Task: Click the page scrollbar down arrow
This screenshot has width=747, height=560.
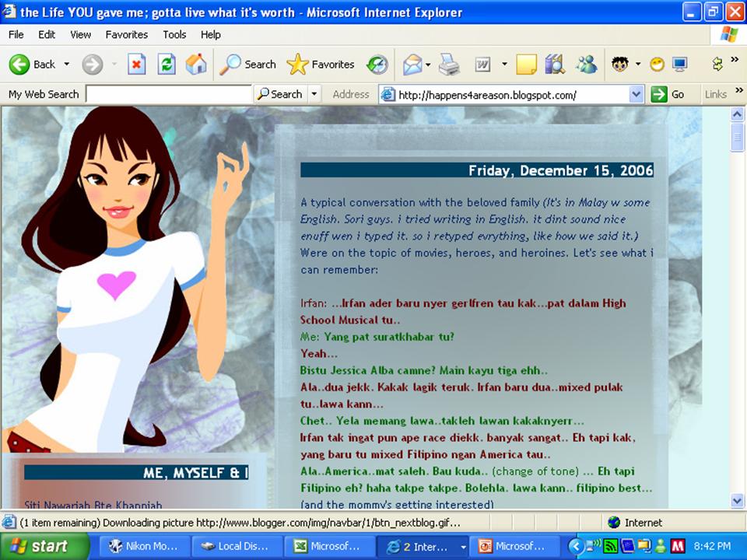Action: point(737,501)
